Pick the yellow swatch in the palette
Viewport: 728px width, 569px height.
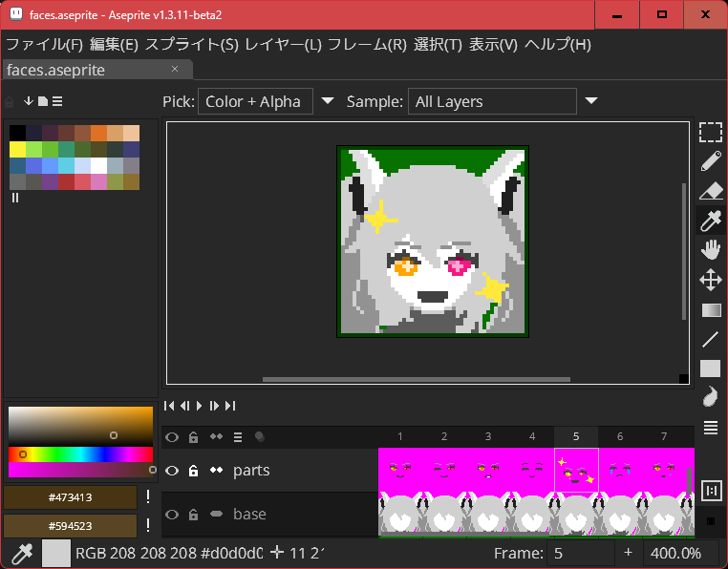[17, 149]
